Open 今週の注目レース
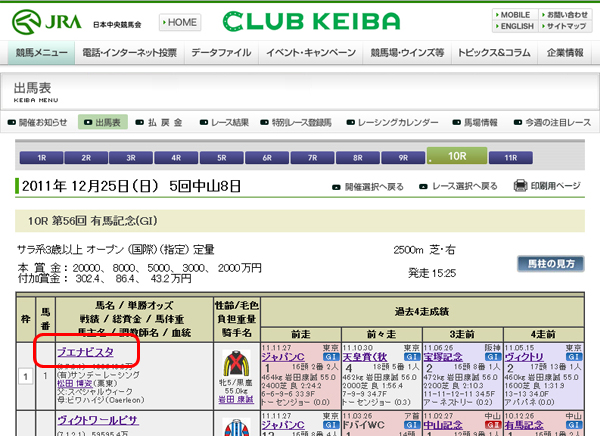 pos(552,122)
